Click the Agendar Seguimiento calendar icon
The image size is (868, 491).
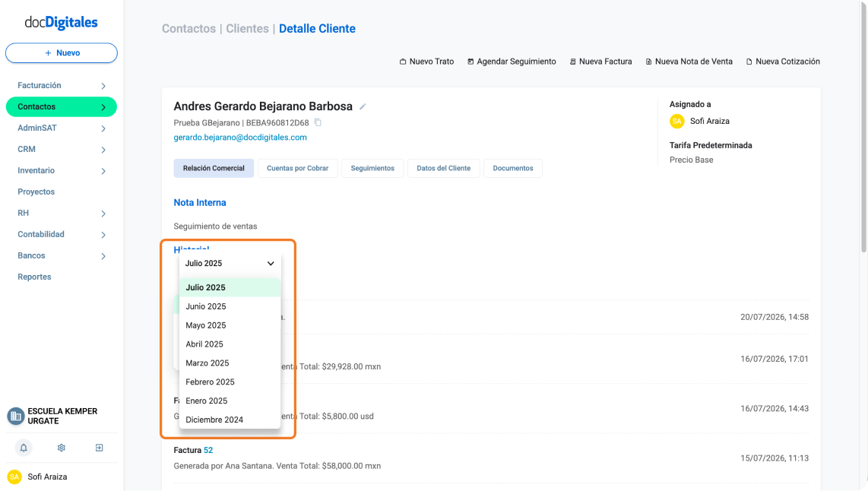click(x=470, y=62)
